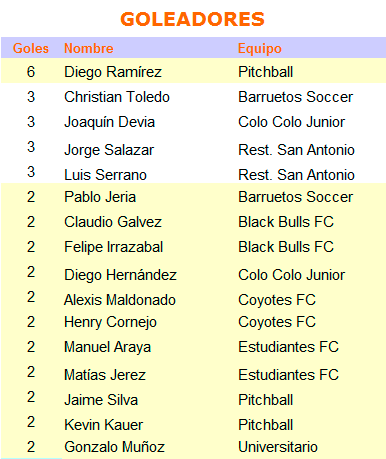
Task: Select the Diego Ramírez name
Action: click(113, 72)
